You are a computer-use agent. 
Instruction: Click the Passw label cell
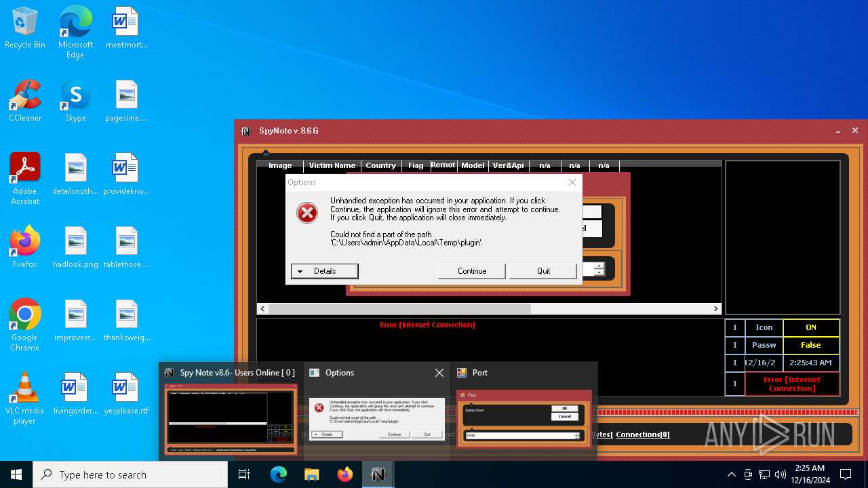tap(764, 345)
